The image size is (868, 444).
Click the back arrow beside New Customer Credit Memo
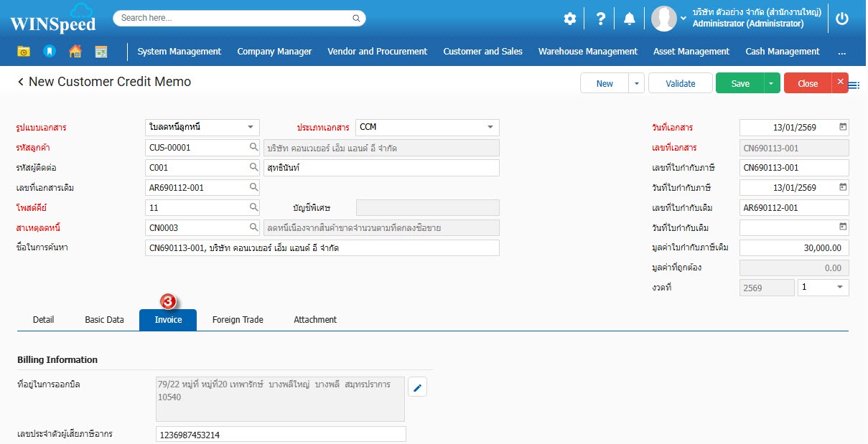click(x=21, y=82)
